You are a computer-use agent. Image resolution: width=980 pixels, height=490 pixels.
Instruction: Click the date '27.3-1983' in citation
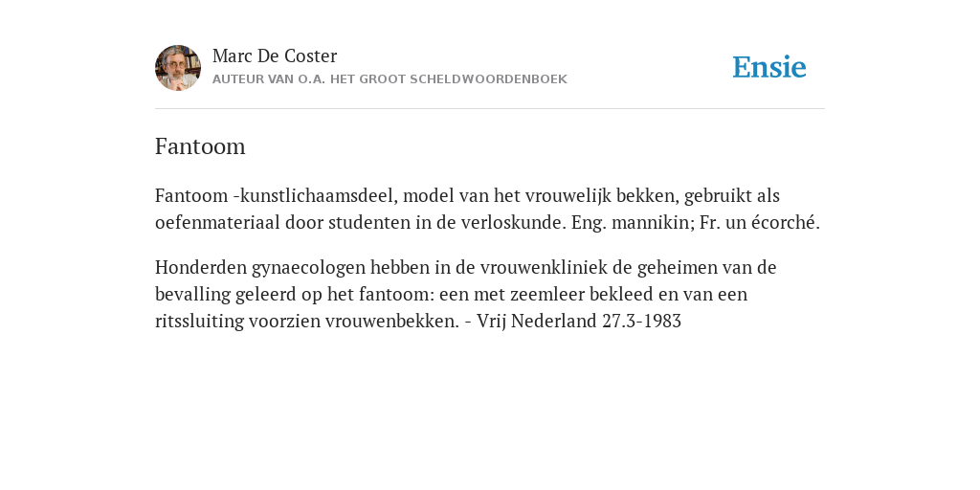pos(642,322)
